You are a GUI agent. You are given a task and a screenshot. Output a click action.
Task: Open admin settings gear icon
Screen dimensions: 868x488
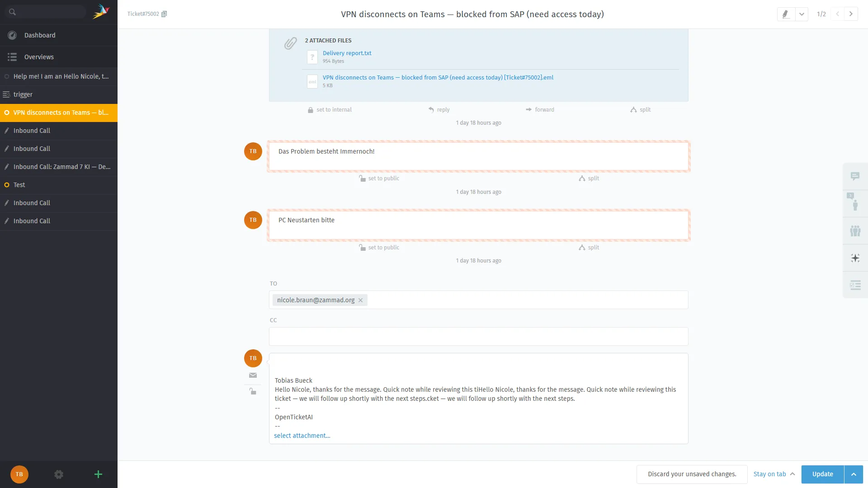click(59, 474)
